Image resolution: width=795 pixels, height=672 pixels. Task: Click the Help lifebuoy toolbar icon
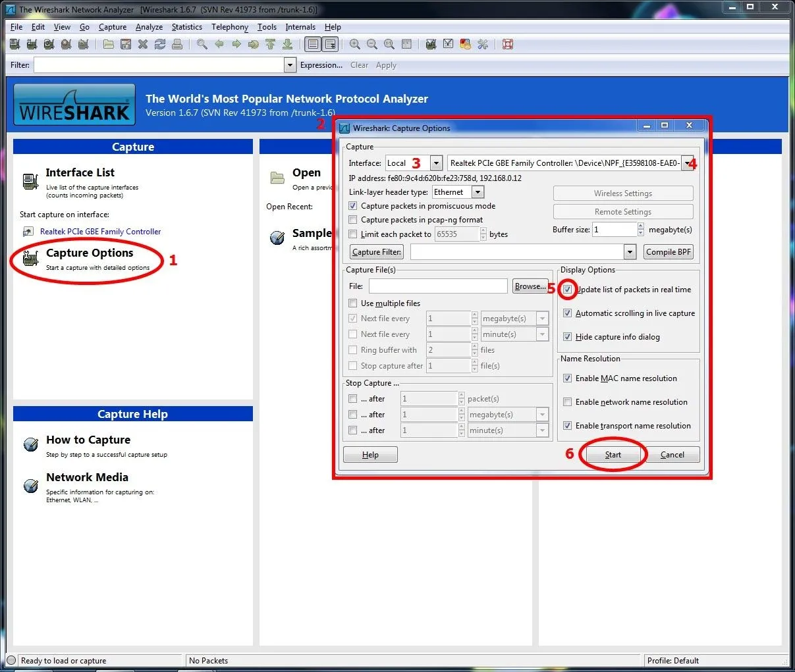(x=508, y=44)
